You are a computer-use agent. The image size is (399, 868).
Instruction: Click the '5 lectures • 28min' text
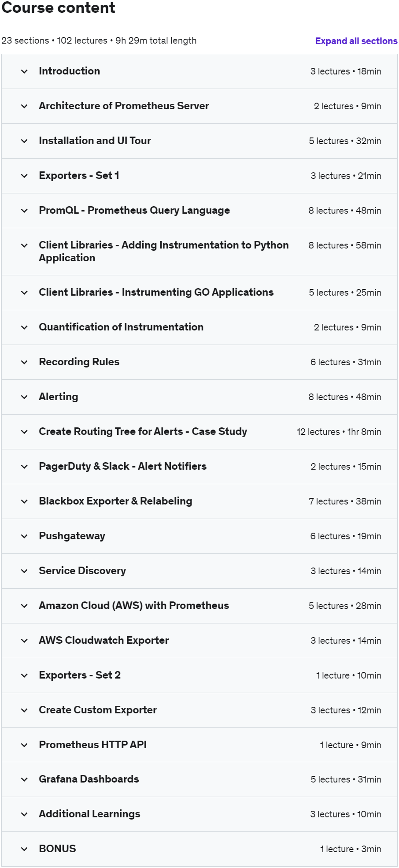tap(345, 606)
